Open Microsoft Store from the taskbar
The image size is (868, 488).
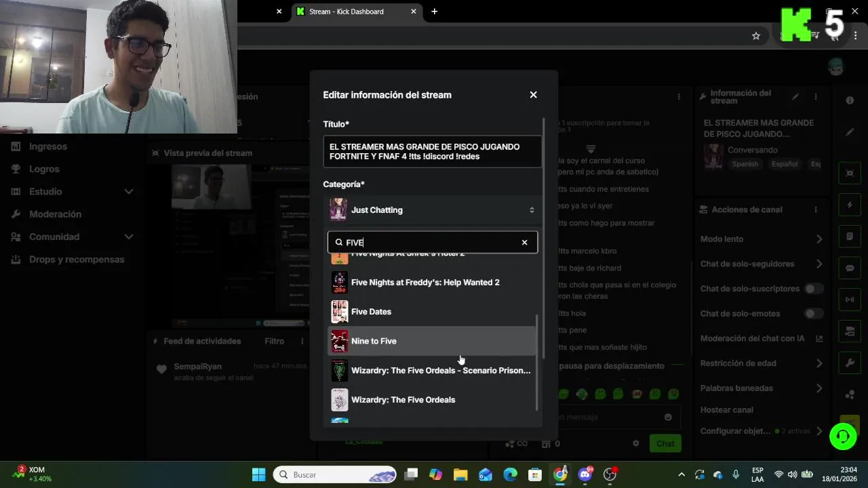coord(535,474)
